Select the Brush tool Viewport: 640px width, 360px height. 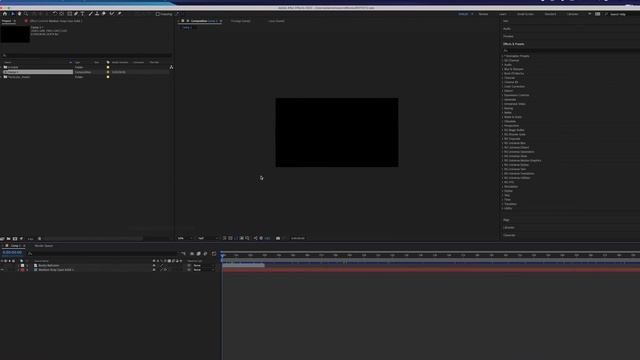click(90, 14)
